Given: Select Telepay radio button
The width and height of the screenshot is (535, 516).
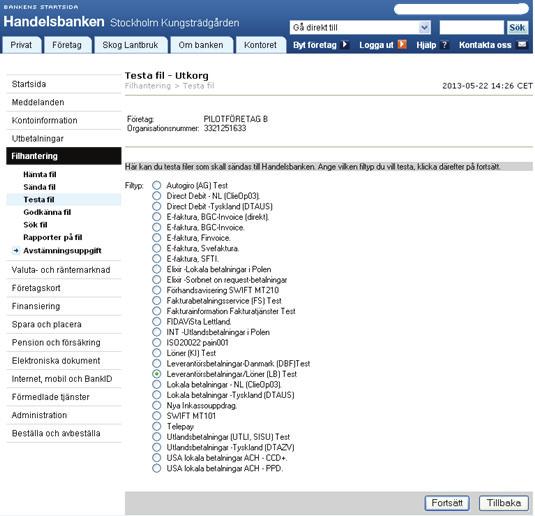Looking at the screenshot, I should pos(157,426).
